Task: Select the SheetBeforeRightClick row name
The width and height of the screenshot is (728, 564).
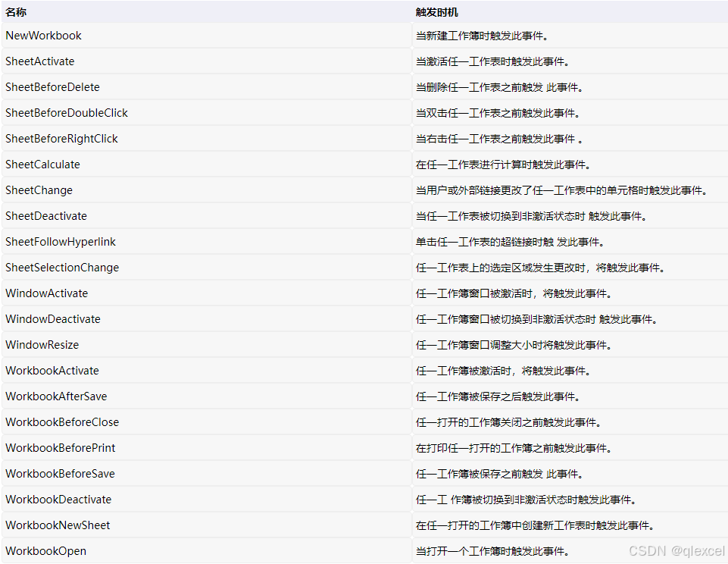Action: point(62,139)
